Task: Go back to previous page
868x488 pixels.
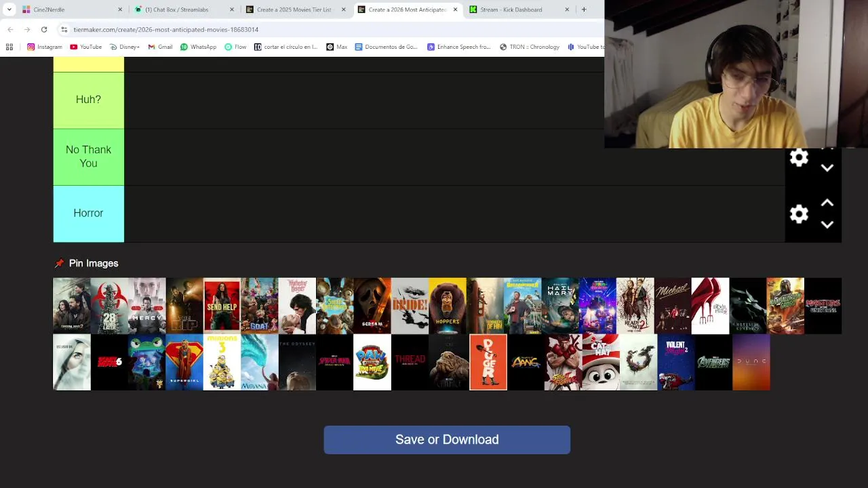Action: click(x=10, y=30)
